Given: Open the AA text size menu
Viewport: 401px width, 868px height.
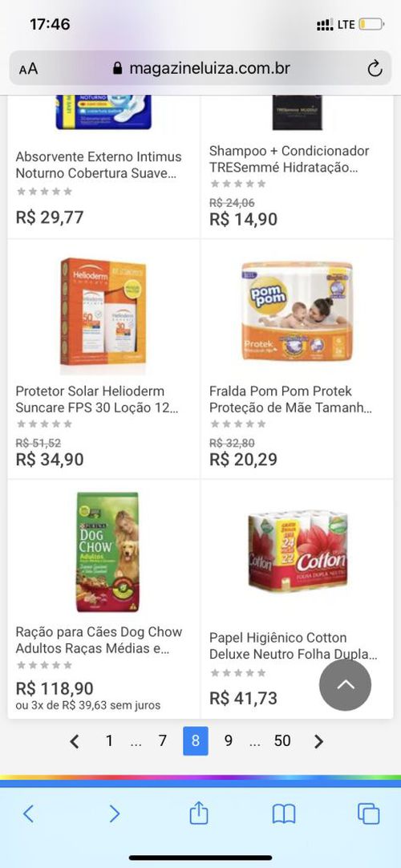Looking at the screenshot, I should pyautogui.click(x=28, y=69).
